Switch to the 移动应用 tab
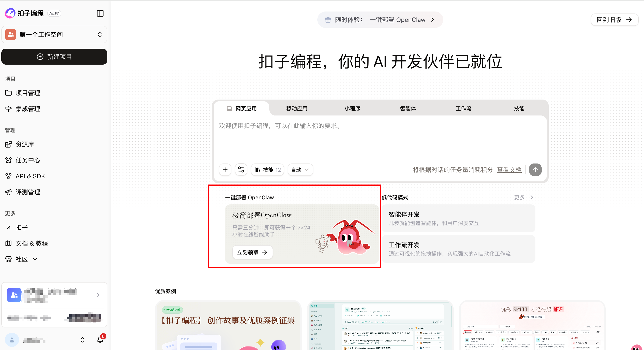Image resolution: width=644 pixels, height=350 pixels. pos(297,109)
